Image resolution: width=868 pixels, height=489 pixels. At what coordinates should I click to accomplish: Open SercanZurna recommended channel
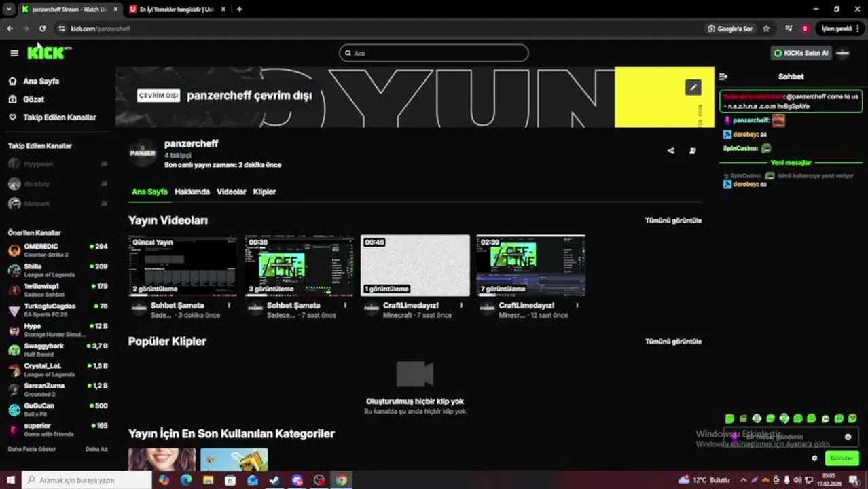(x=58, y=390)
